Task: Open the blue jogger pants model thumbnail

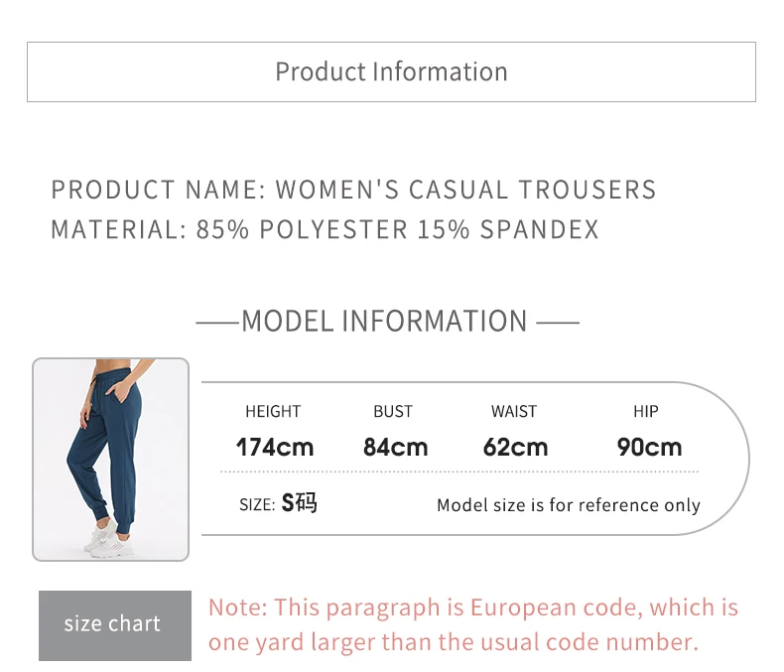Action: pyautogui.click(x=110, y=459)
